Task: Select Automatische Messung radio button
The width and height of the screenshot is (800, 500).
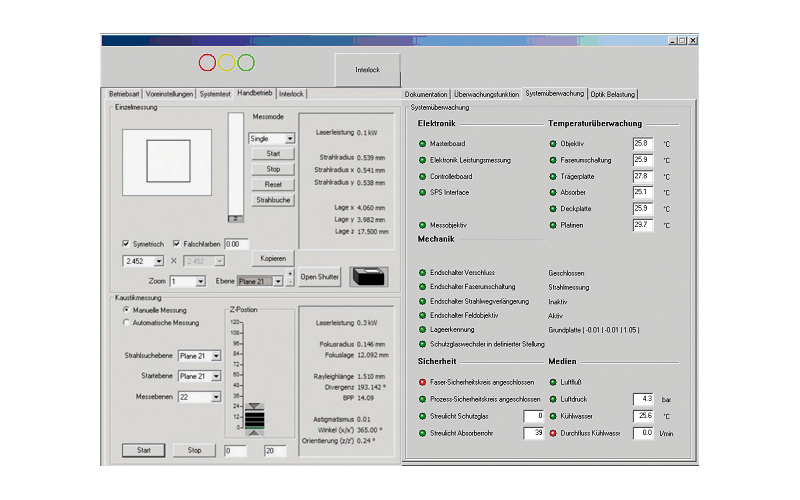Action: coord(126,322)
